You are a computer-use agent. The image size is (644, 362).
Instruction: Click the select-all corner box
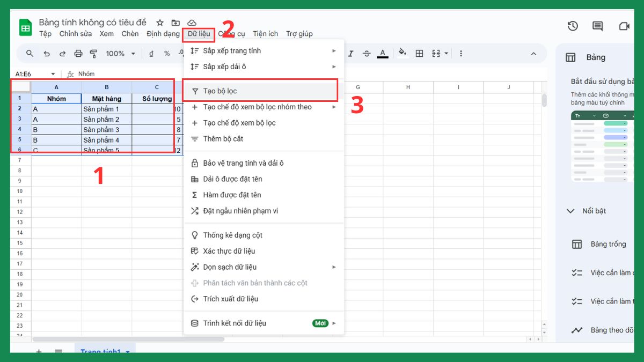(21, 87)
